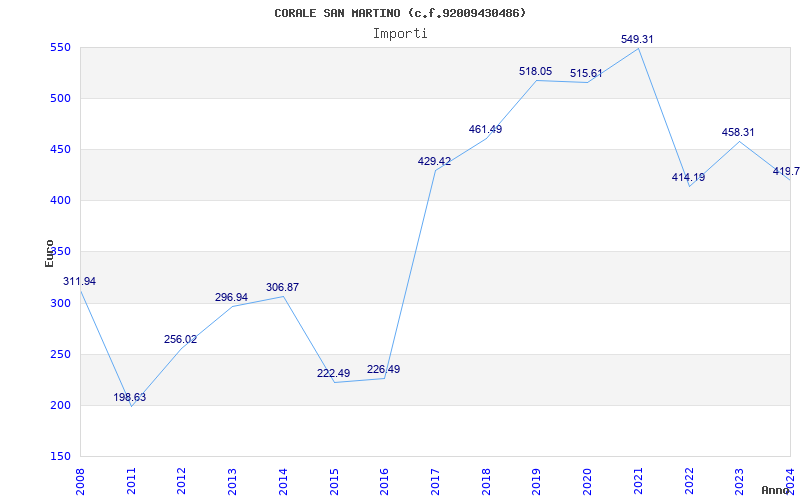Click year 2020 on the x-axis
This screenshot has width=800, height=500.
point(587,480)
